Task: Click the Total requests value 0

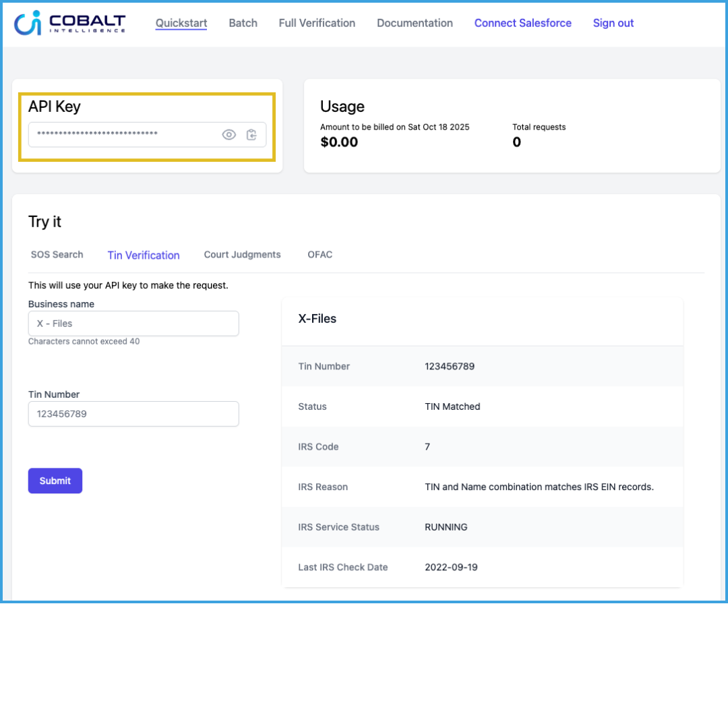Action: click(x=517, y=142)
